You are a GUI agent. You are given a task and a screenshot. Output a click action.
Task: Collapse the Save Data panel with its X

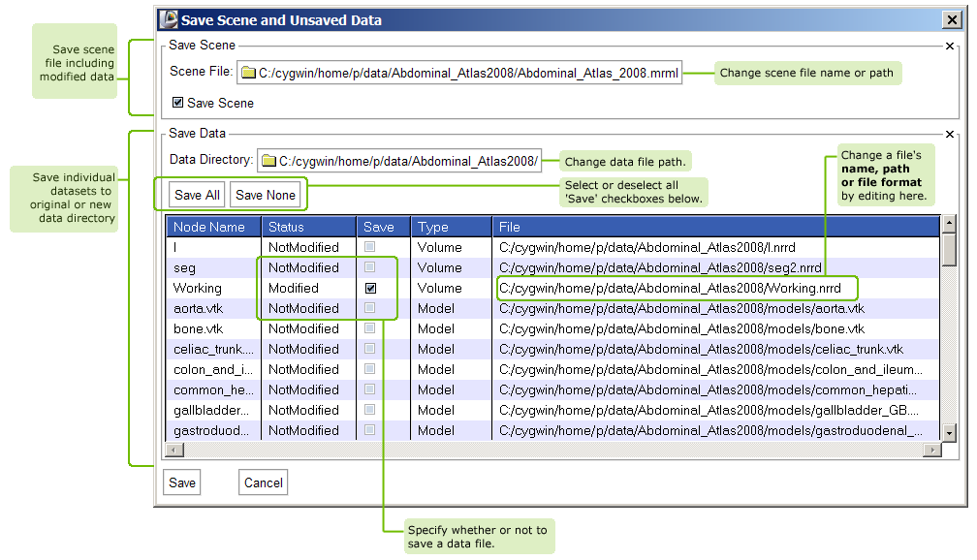[950, 135]
